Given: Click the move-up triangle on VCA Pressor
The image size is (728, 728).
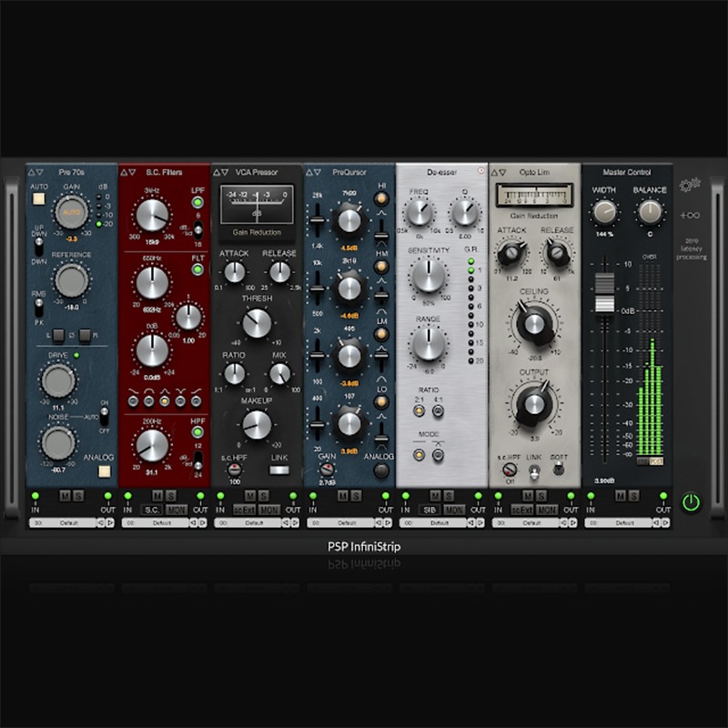Looking at the screenshot, I should pyautogui.click(x=217, y=172).
